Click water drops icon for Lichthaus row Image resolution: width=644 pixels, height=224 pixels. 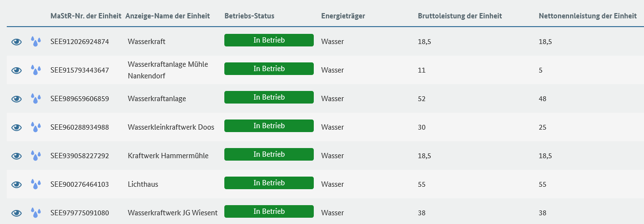pos(36,184)
